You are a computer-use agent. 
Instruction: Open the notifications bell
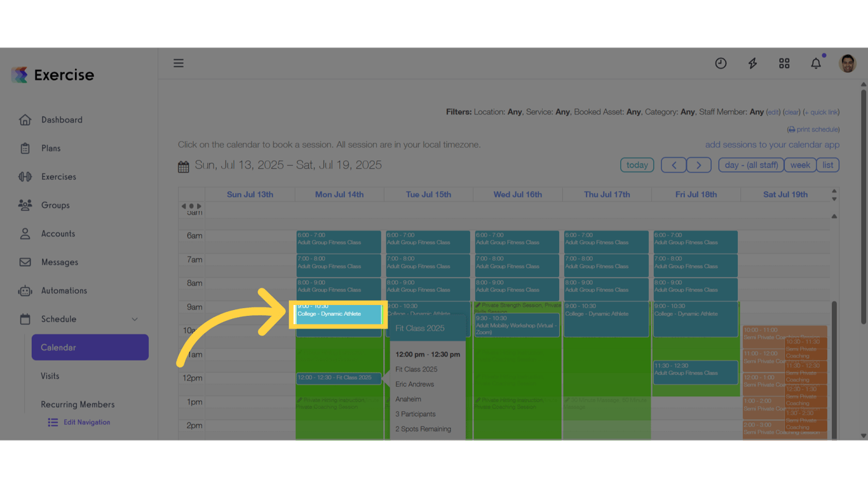coord(816,63)
